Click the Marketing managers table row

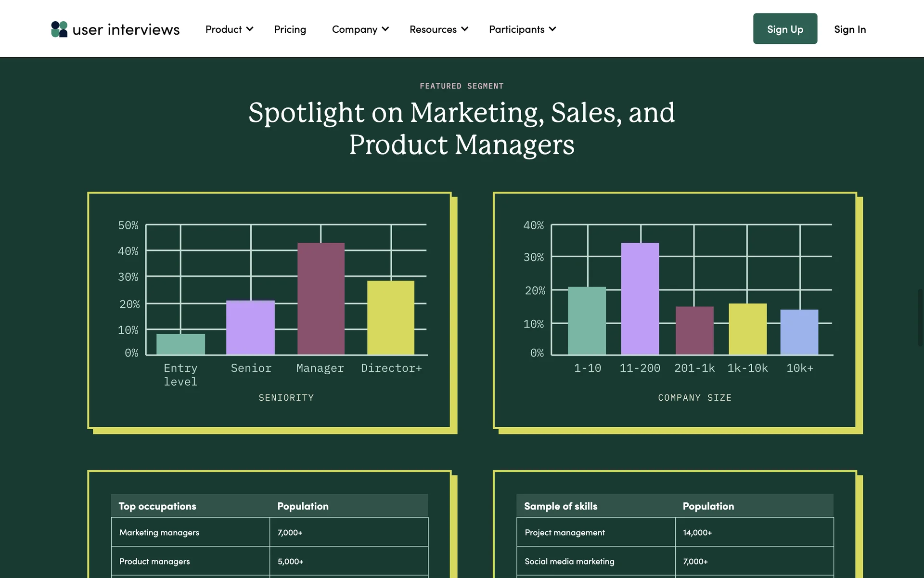click(x=159, y=532)
